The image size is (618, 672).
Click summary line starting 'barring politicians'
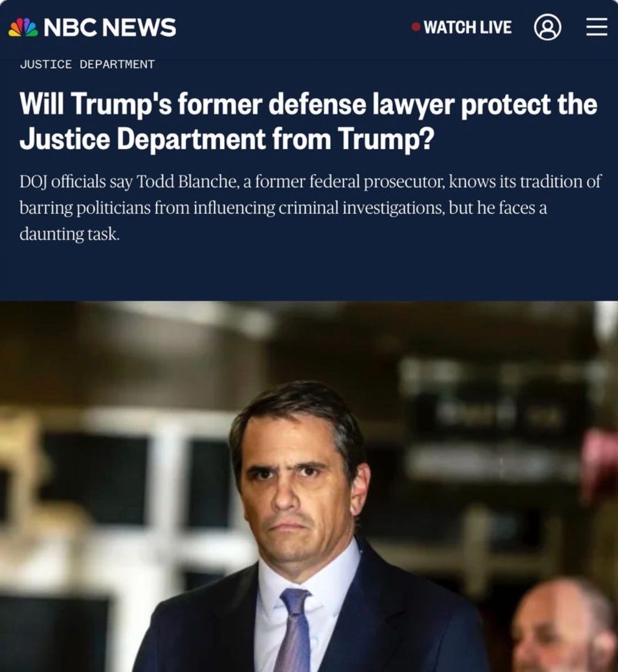(283, 208)
